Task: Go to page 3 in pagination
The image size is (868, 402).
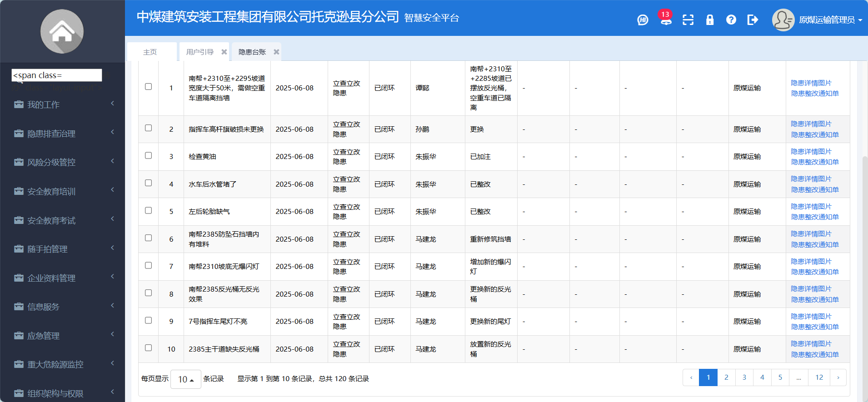Action: (x=744, y=377)
